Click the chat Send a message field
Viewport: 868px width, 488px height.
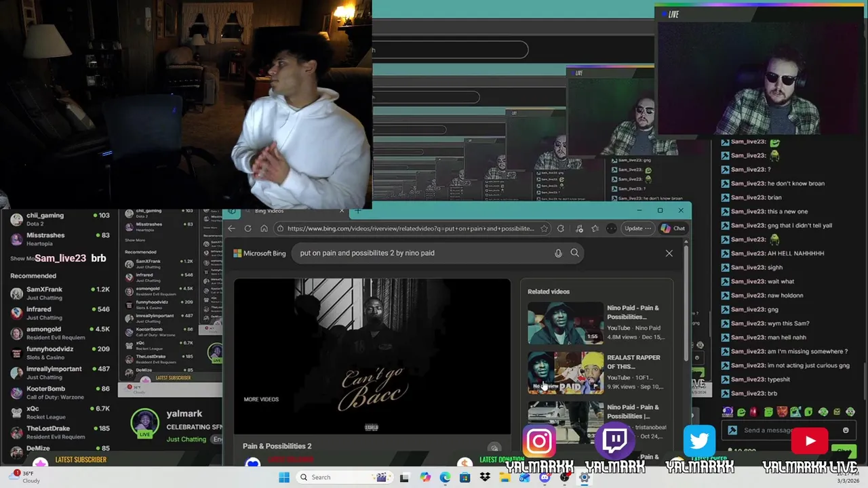790,430
